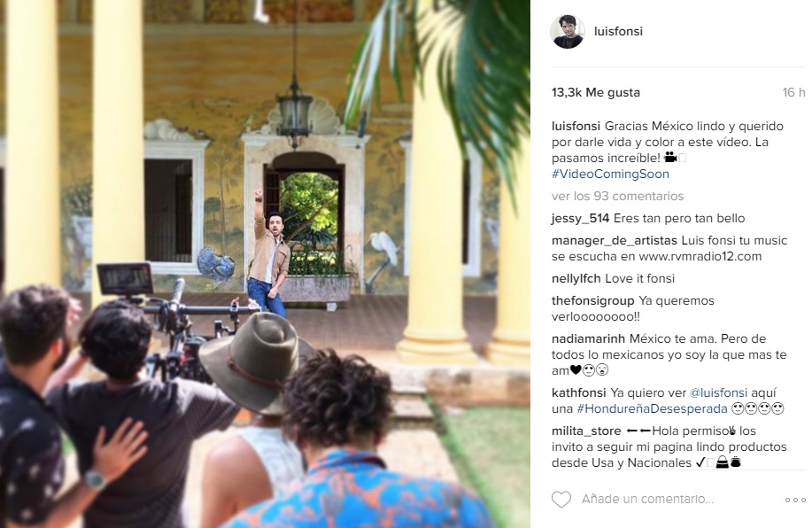Open manager_de_artistas commenter profile
Screen dimensions: 812x528
click(615, 241)
